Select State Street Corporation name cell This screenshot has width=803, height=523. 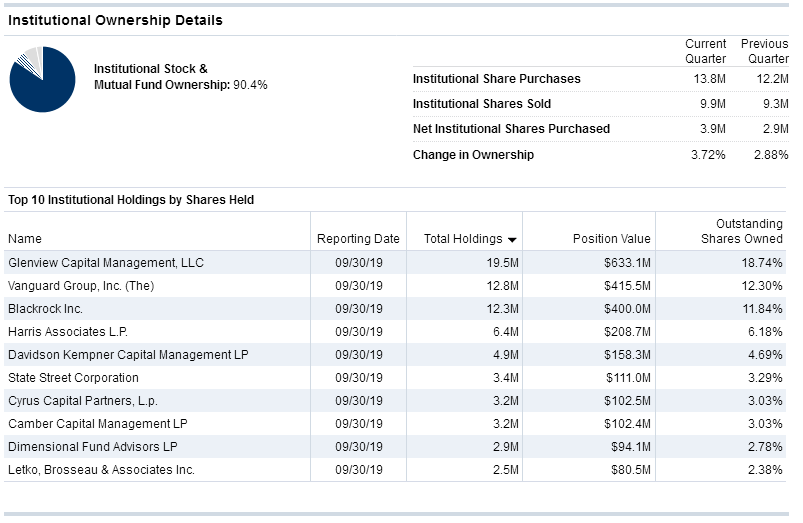[x=73, y=378]
